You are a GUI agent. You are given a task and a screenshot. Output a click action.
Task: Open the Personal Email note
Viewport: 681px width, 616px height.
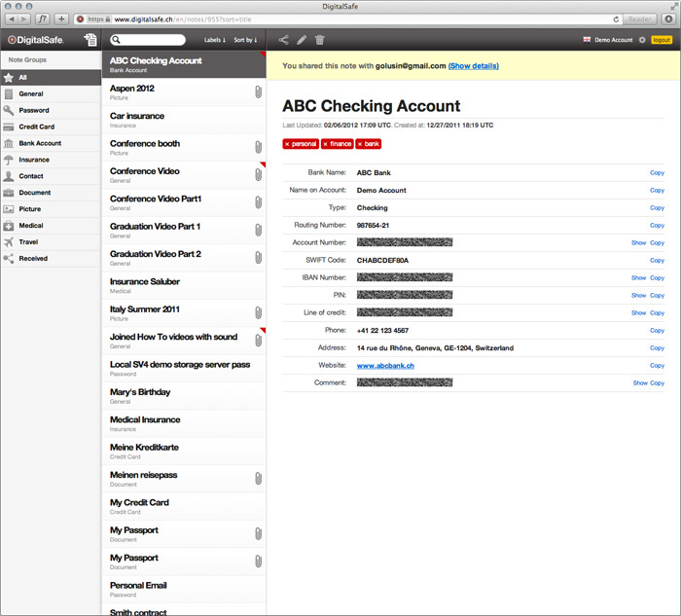point(184,589)
